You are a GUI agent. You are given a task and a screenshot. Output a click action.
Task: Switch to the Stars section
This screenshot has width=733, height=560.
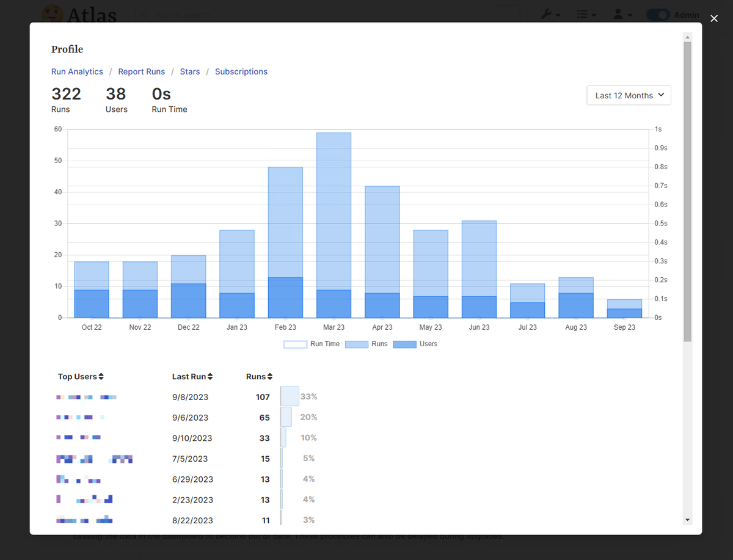pos(189,71)
